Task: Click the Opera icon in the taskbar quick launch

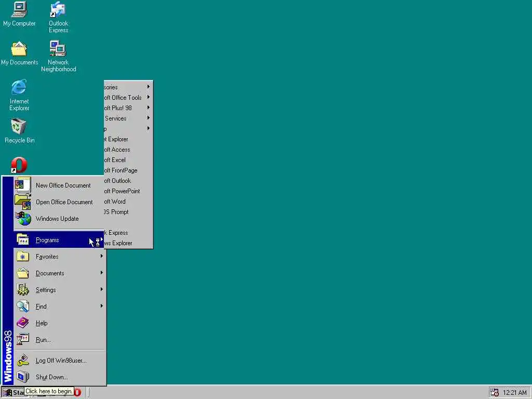Action: click(78, 392)
